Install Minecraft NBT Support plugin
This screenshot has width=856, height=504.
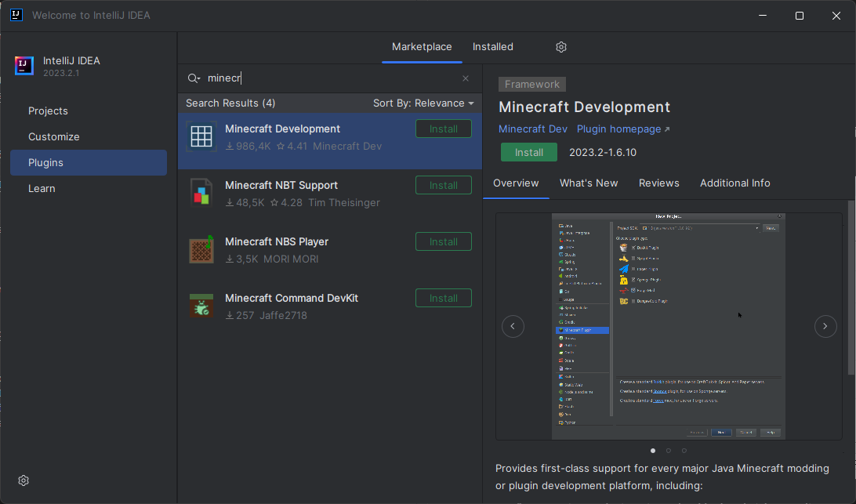443,185
